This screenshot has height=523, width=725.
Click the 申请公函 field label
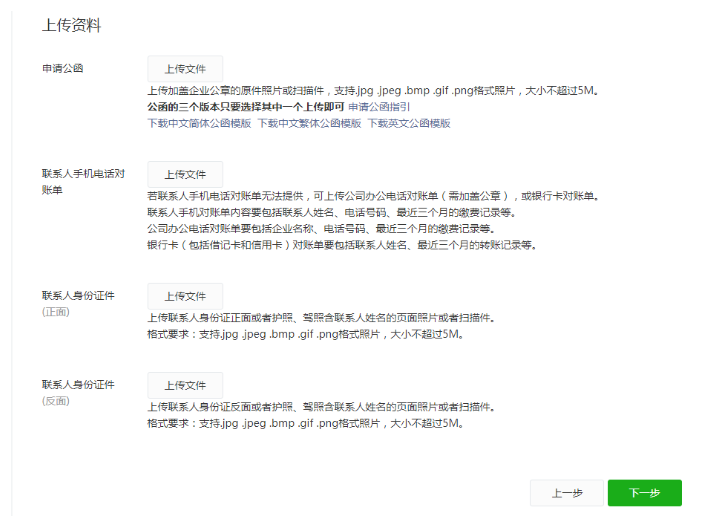click(x=62, y=68)
